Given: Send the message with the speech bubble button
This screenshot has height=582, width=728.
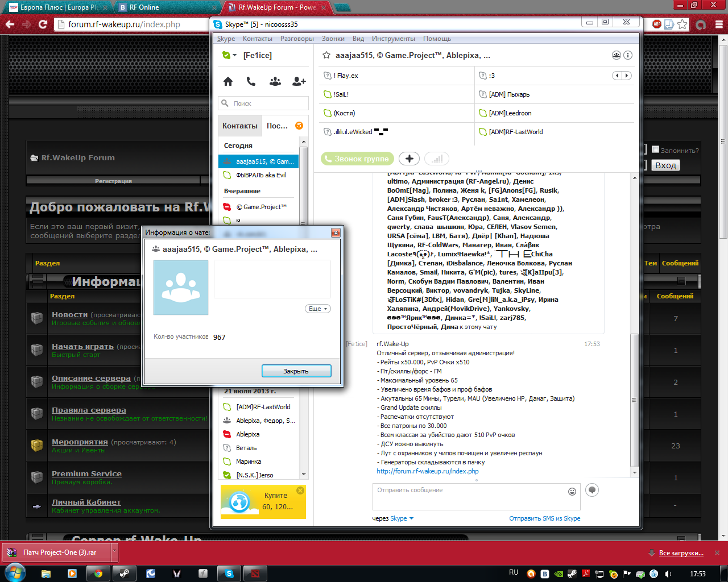Looking at the screenshot, I should pos(592,490).
